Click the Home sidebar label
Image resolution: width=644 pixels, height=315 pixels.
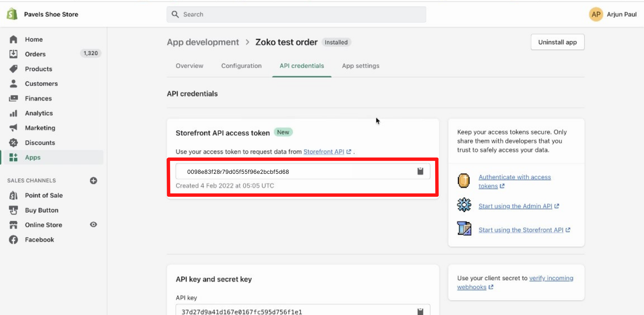click(34, 39)
